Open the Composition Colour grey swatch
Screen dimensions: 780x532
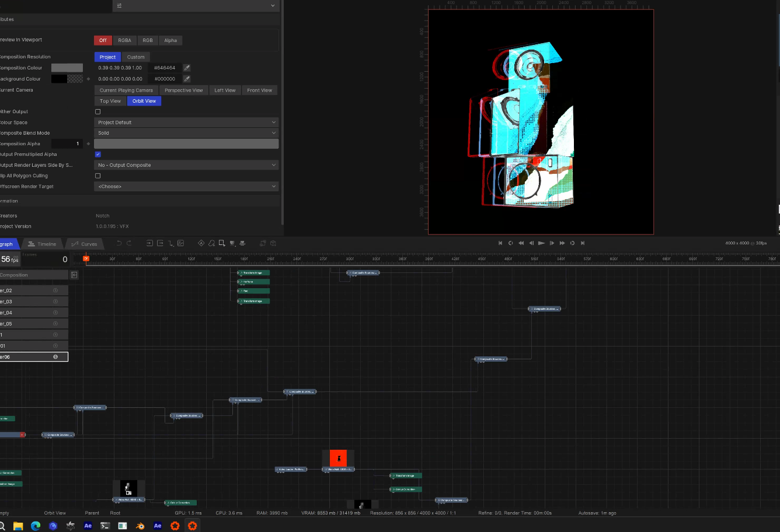pos(67,68)
